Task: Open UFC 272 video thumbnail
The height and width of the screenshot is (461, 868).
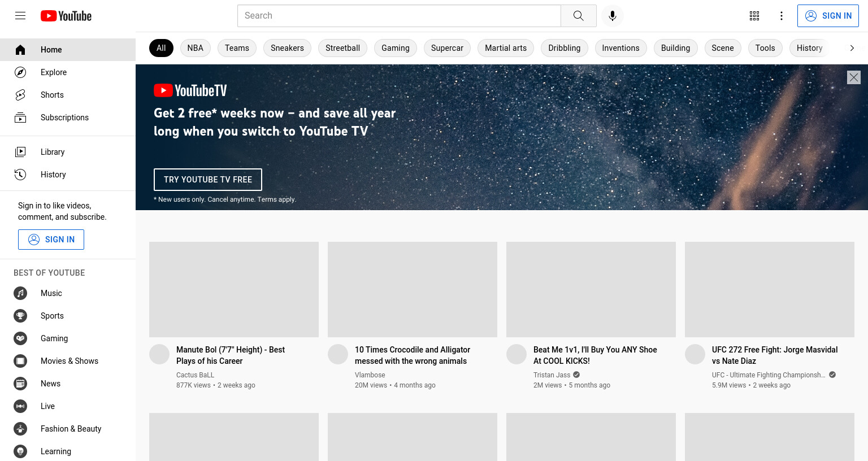Action: coord(770,290)
